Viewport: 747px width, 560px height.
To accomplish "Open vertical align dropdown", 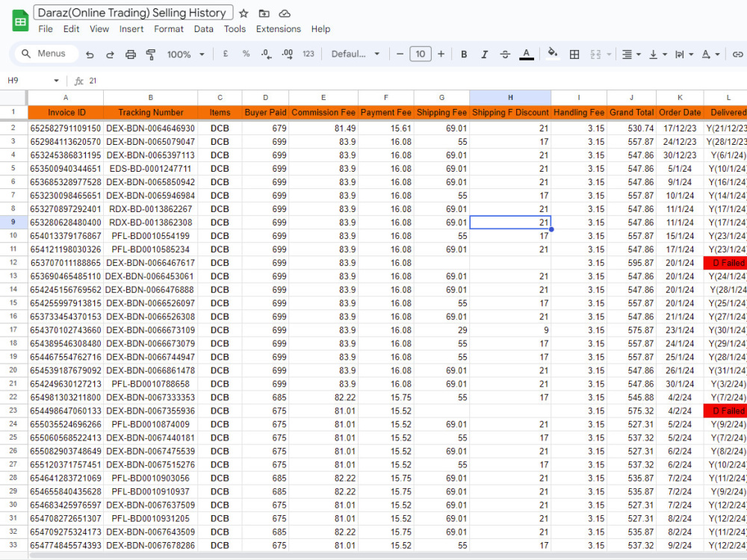I will (658, 55).
